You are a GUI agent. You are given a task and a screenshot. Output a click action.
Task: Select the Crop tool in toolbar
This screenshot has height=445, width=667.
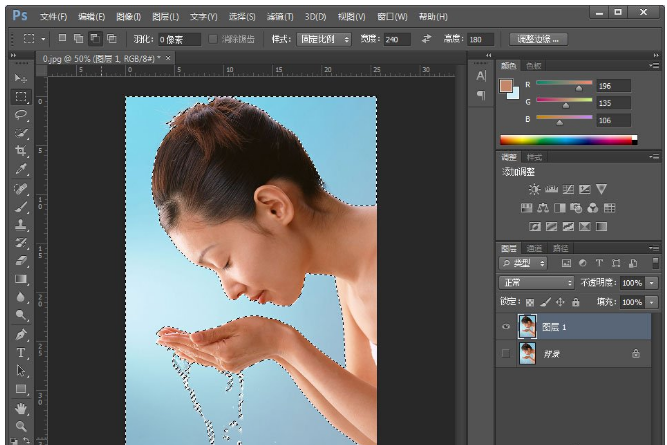tap(21, 151)
